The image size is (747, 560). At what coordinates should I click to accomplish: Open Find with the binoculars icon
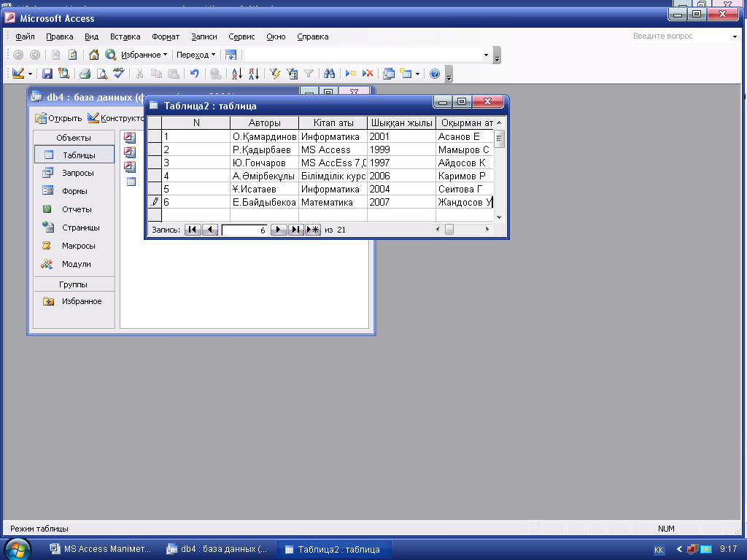pos(329,74)
